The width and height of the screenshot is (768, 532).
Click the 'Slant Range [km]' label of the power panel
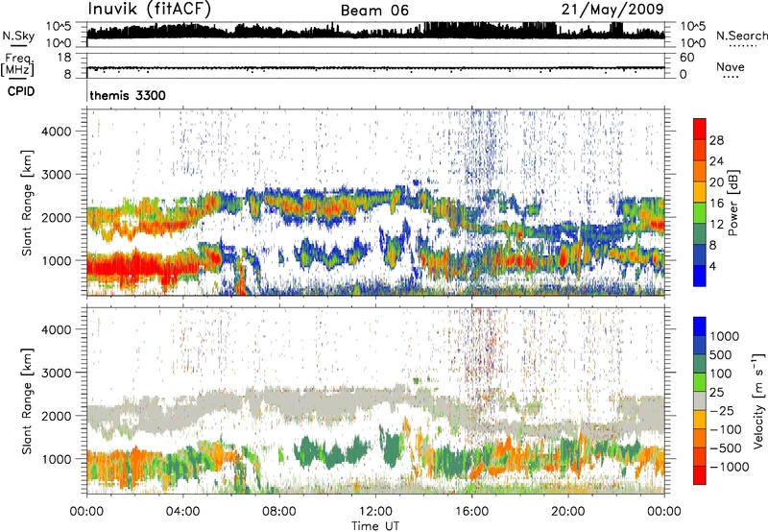click(27, 203)
